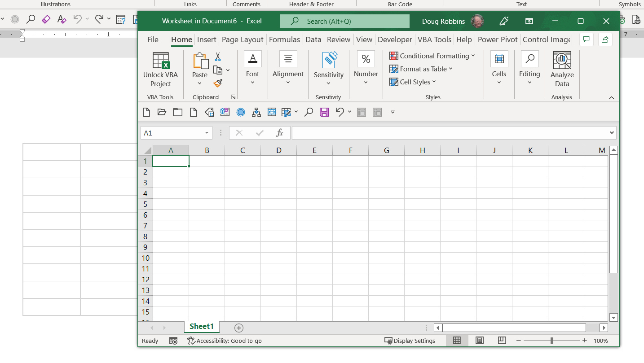Click the magnifier icon in Excel quick toolbar
Image resolution: width=644 pixels, height=363 pixels.
309,112
